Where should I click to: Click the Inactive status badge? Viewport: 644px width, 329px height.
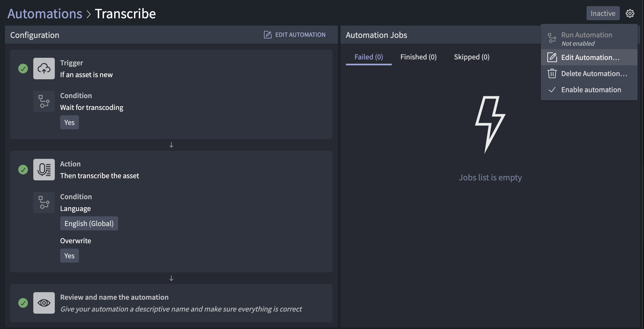pos(603,13)
